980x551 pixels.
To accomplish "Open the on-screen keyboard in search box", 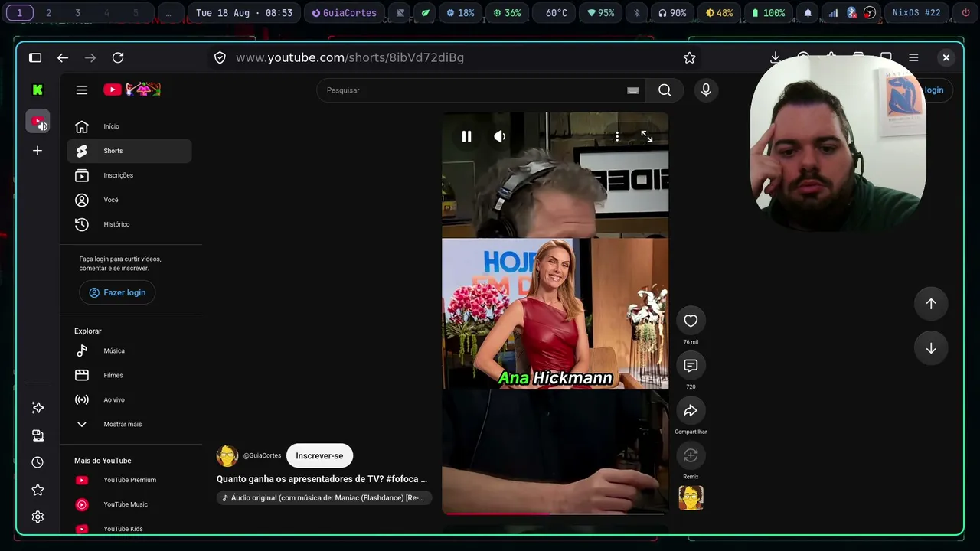I will tap(633, 90).
